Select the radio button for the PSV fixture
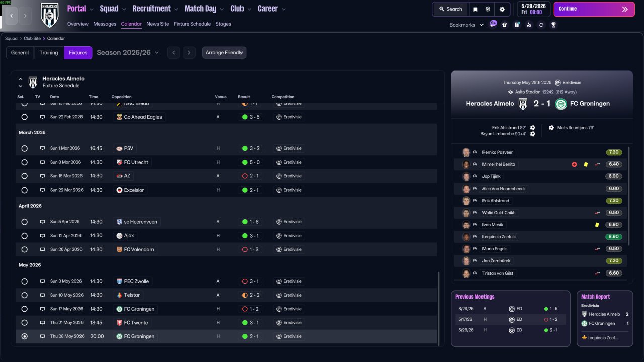Screen dimensions: 644x362 (24, 149)
